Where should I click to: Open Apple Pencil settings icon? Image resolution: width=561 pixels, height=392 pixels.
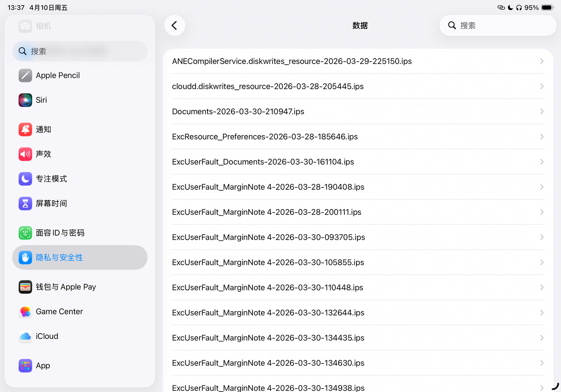[x=25, y=75]
